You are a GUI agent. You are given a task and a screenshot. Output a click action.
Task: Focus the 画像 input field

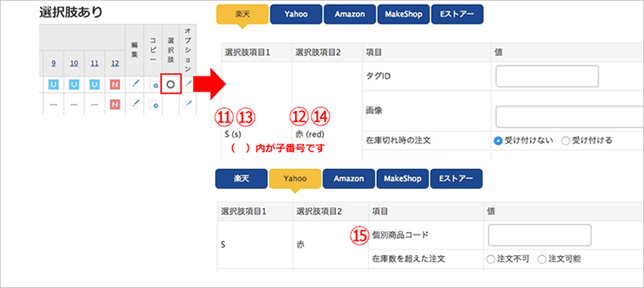pos(570,117)
